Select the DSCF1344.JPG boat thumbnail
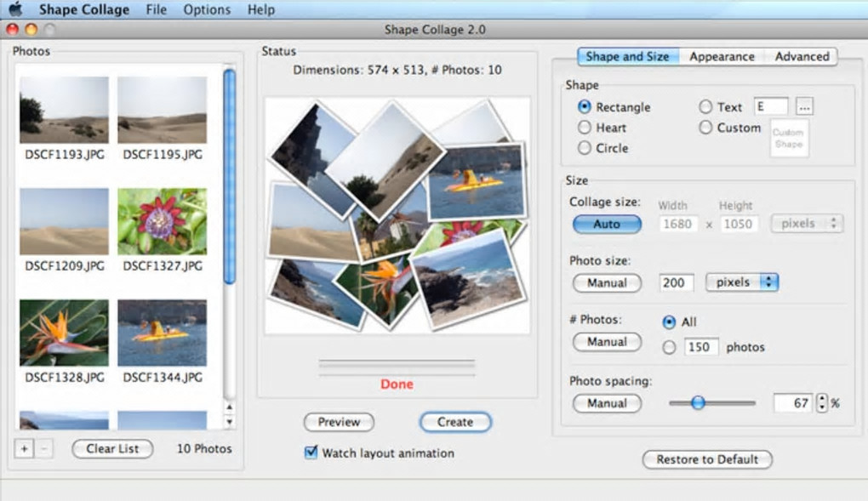The image size is (868, 501). 163,333
